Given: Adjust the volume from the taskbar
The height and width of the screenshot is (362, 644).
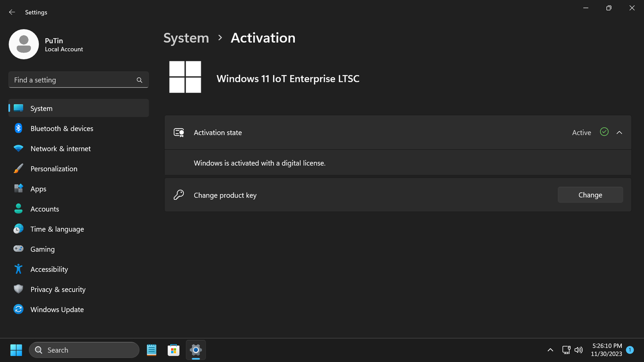Looking at the screenshot, I should pyautogui.click(x=579, y=349).
